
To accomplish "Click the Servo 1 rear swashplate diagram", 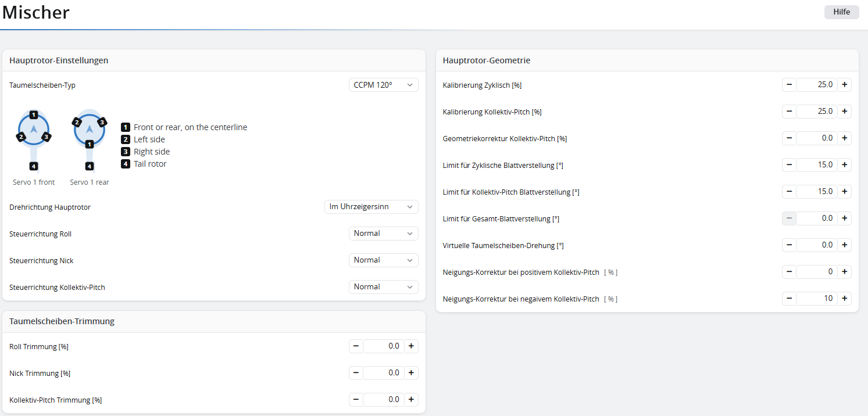I will click(90, 140).
